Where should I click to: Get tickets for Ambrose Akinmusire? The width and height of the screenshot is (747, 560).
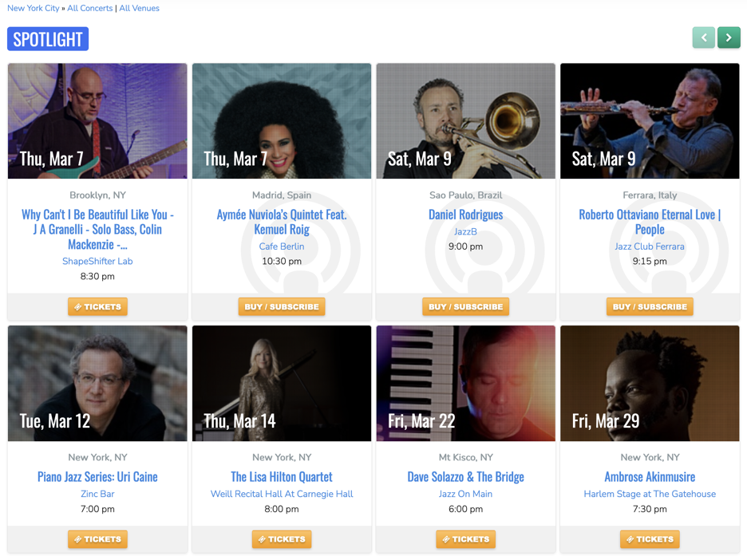point(650,539)
